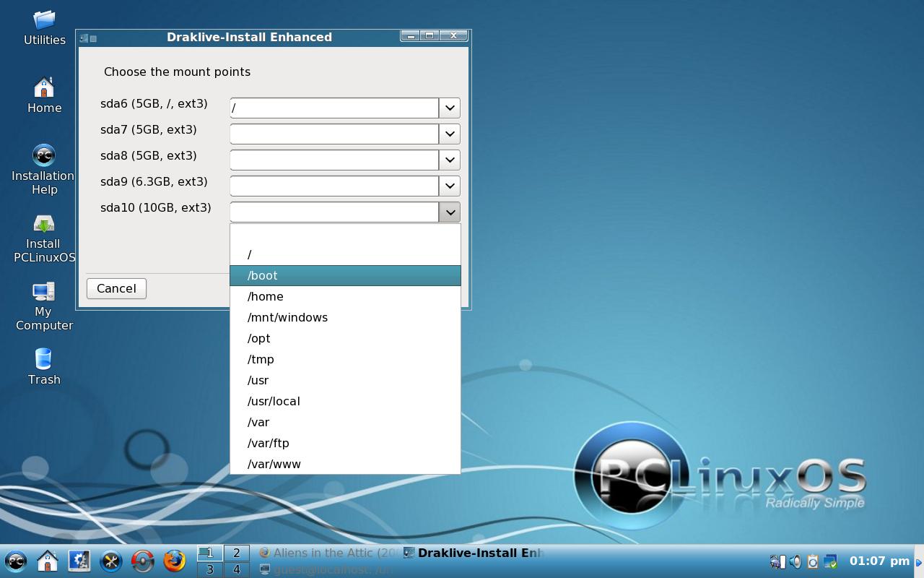
Task: Switch to virtual desktop 1
Action: (210, 553)
